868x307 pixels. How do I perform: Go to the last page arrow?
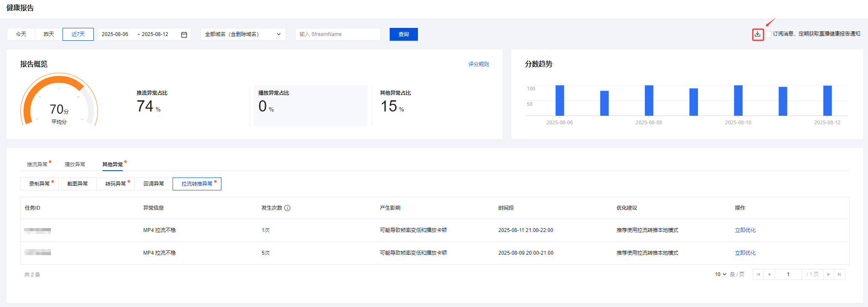839,274
